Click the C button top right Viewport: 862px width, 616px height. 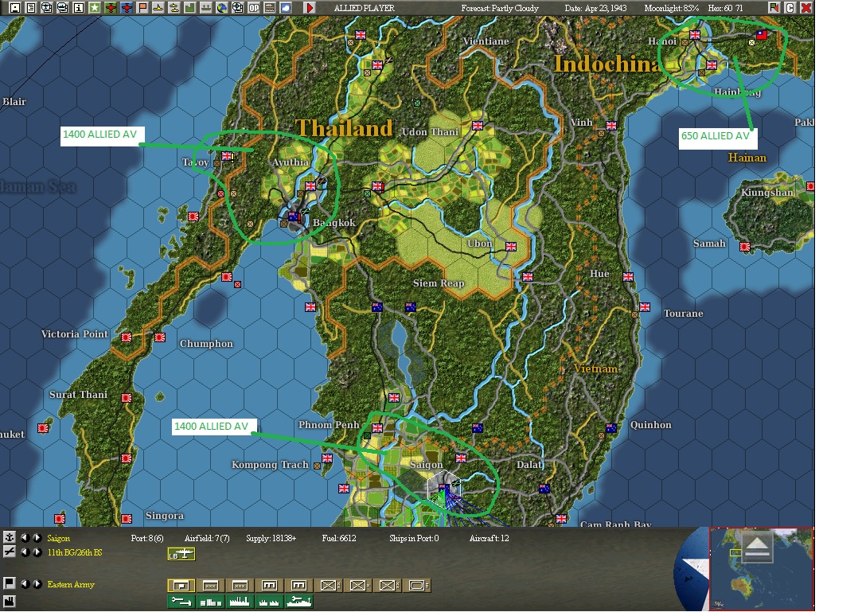[x=790, y=8]
